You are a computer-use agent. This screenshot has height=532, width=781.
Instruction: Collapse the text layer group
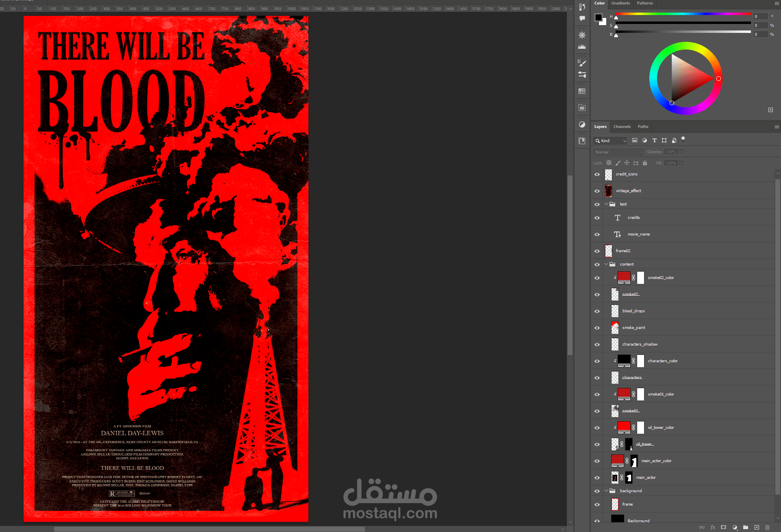pos(606,204)
